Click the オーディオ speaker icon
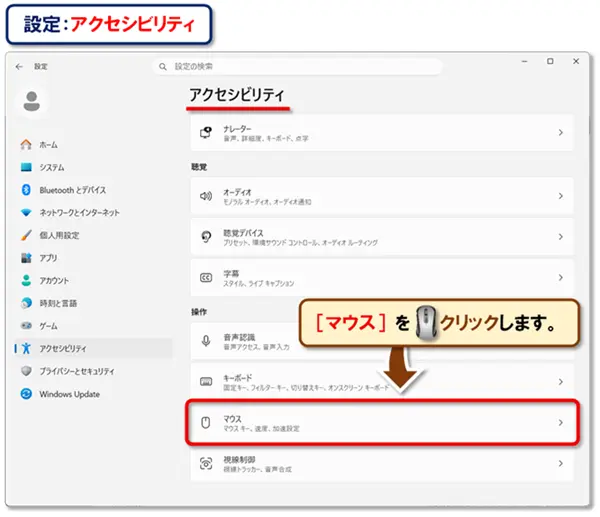 (x=206, y=196)
